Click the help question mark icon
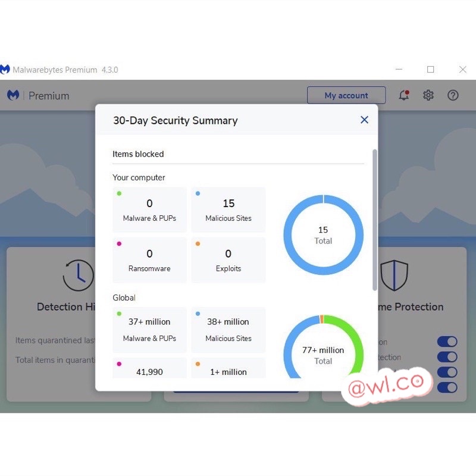 tap(453, 95)
